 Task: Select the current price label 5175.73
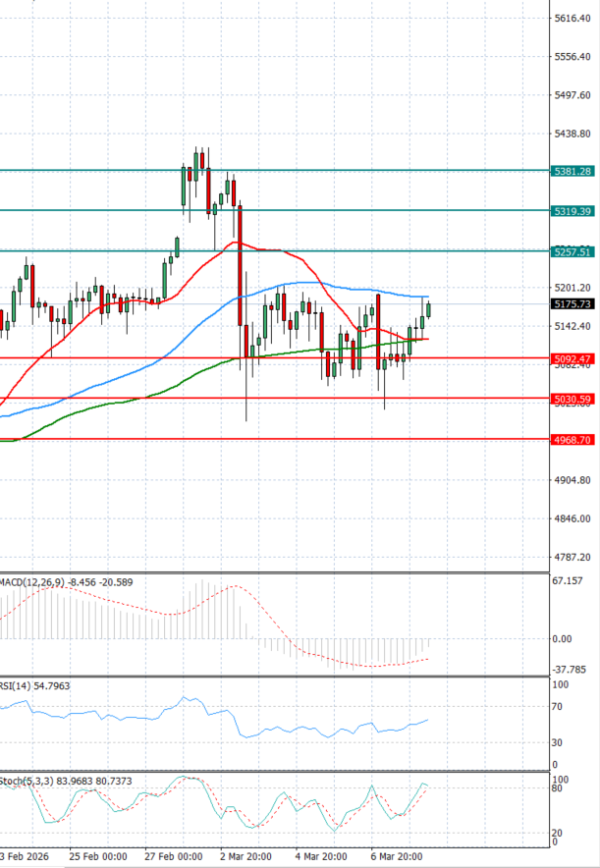[x=572, y=303]
